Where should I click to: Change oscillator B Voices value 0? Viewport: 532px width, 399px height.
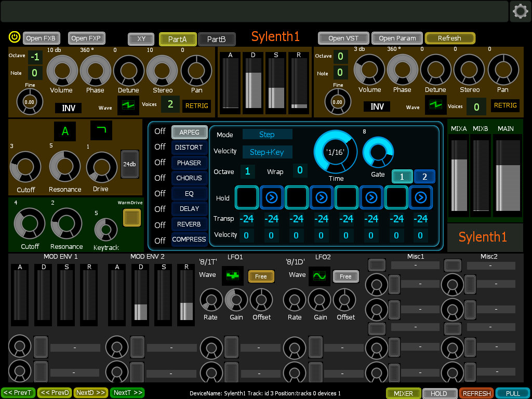(x=476, y=107)
